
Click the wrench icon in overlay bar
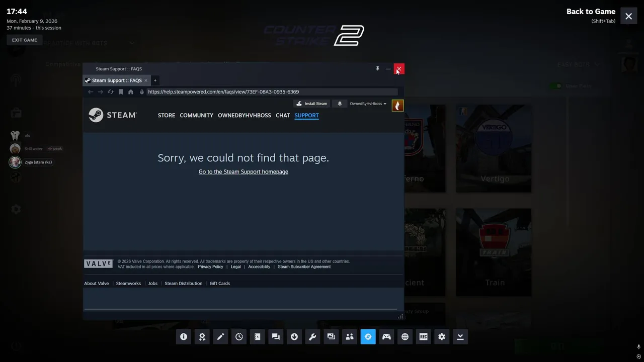click(x=312, y=337)
